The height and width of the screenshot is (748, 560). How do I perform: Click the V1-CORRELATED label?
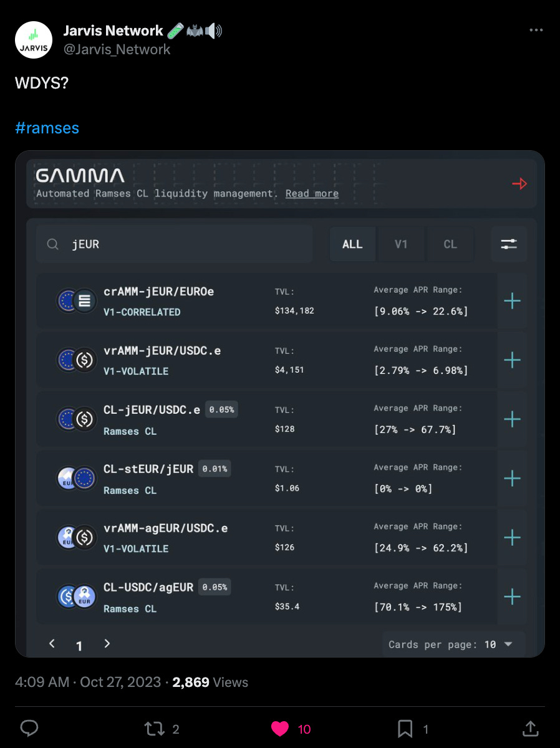[142, 312]
